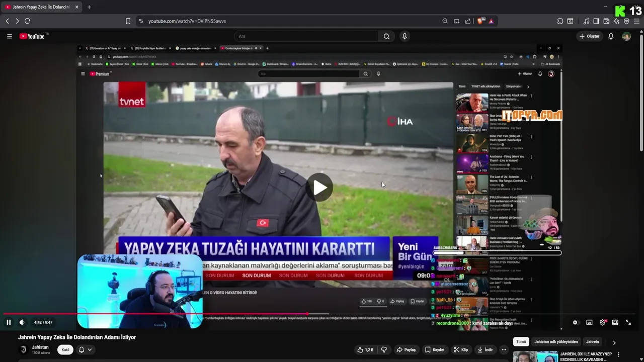644x362 pixels.
Task: Submit search with magnifier button
Action: [x=386, y=36]
